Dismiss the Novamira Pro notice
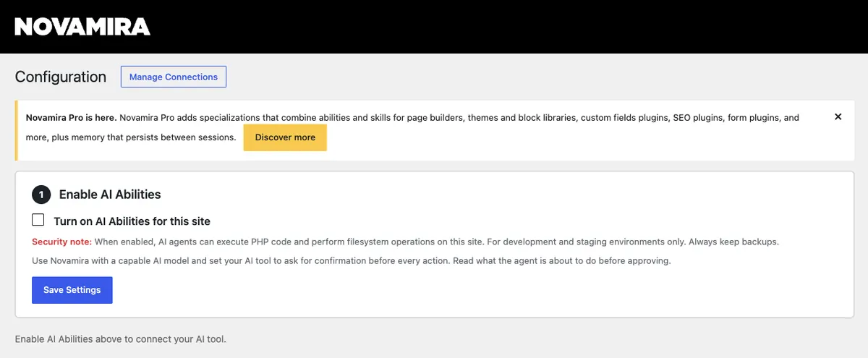The width and height of the screenshot is (868, 358). pos(838,116)
